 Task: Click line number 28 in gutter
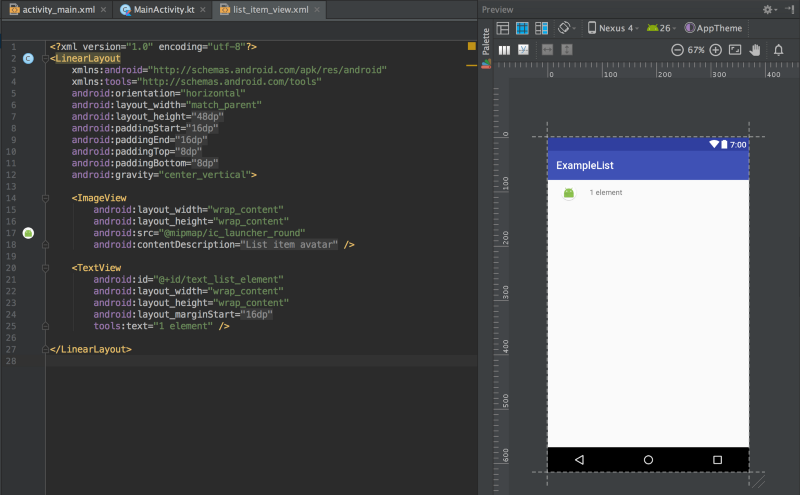[11, 361]
